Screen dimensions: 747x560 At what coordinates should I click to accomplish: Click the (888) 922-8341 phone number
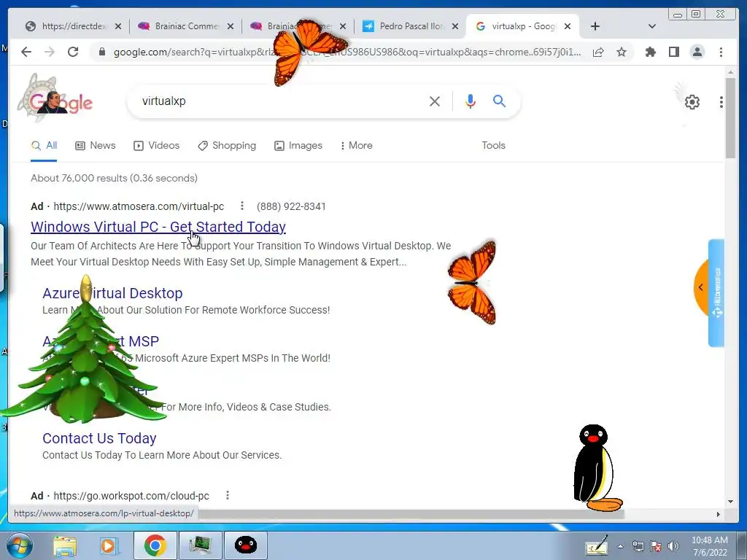[291, 206]
